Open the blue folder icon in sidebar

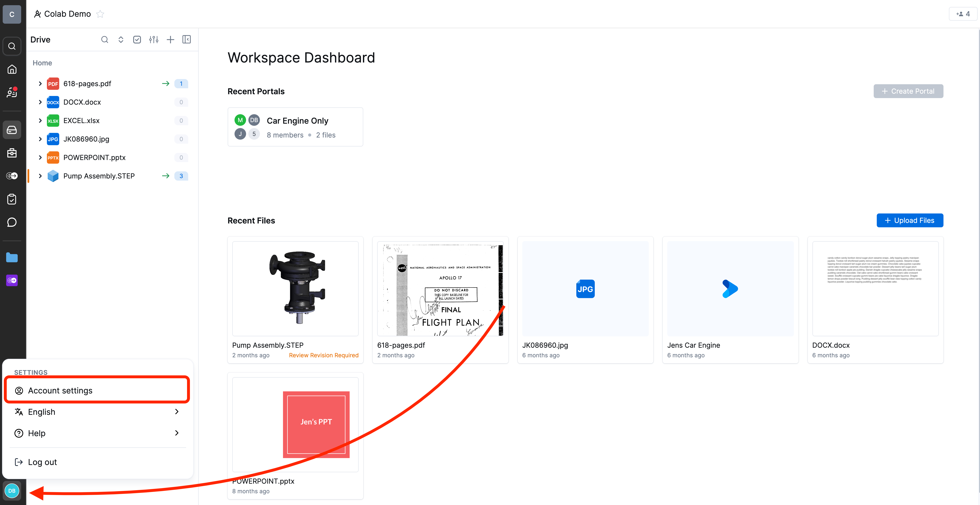pos(12,258)
